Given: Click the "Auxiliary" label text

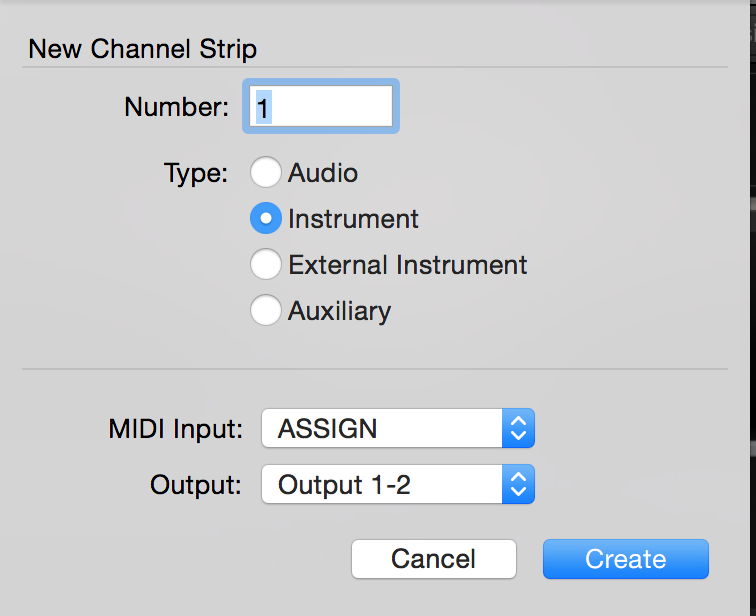Looking at the screenshot, I should 339,311.
